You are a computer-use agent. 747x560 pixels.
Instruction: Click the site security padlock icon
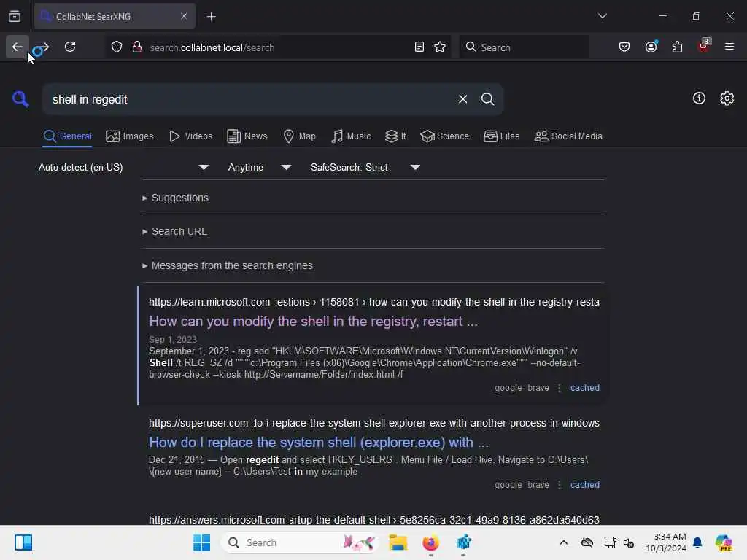[x=137, y=47]
